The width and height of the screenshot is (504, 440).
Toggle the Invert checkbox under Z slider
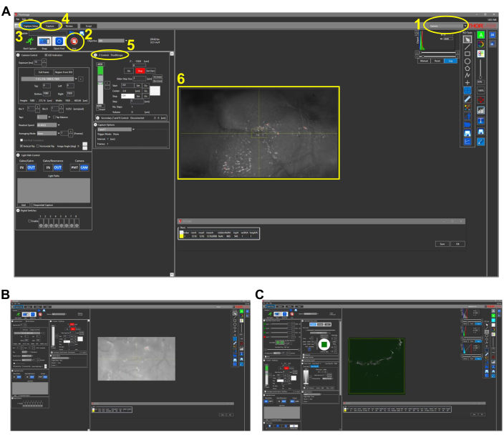(97, 109)
